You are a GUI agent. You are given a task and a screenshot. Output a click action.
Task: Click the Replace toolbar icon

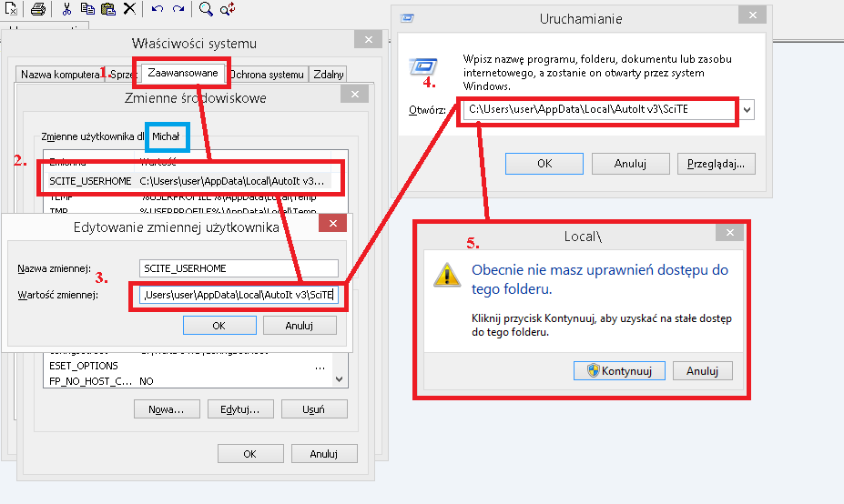pos(228,9)
